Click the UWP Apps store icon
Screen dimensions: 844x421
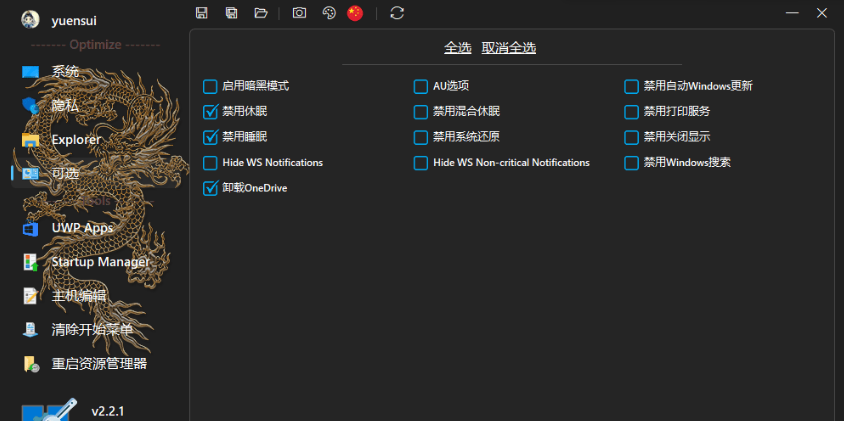(30, 228)
